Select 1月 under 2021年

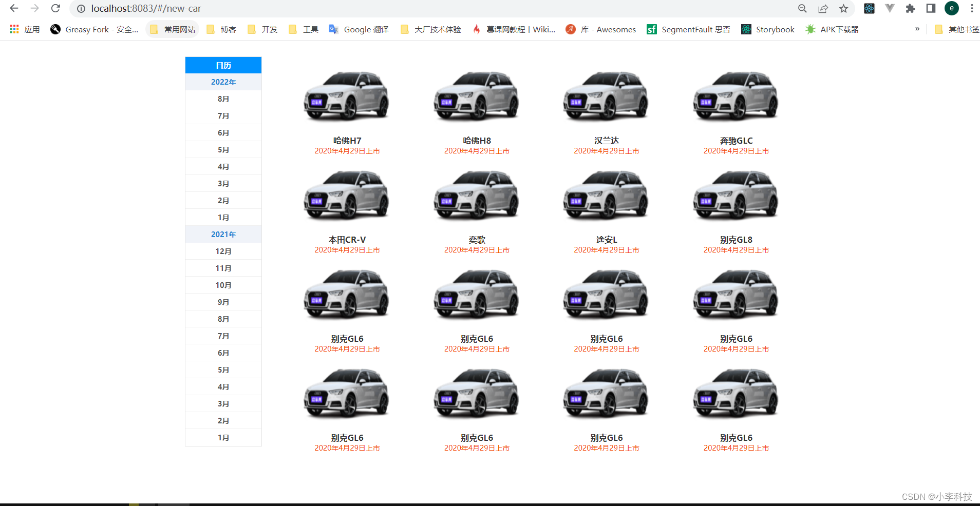[x=223, y=438]
